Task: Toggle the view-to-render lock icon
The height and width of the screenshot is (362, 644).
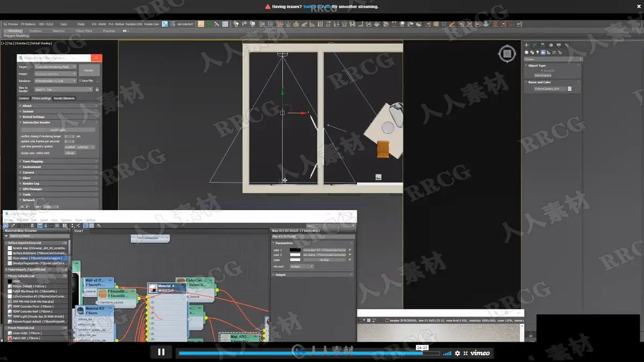Action: point(97,90)
